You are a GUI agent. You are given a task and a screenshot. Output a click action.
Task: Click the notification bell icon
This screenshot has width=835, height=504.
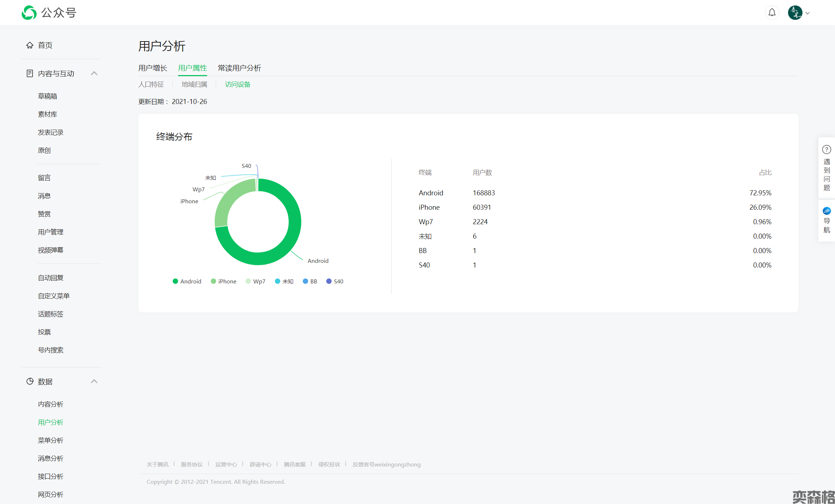[x=772, y=13]
